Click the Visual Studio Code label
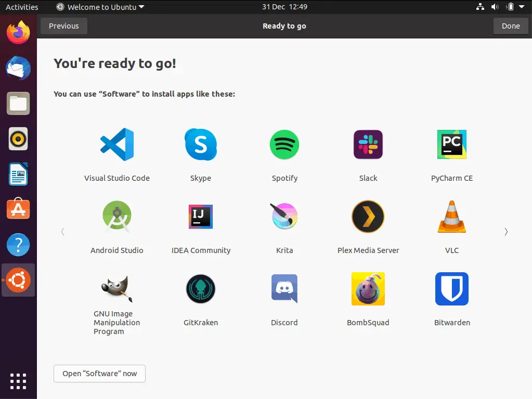 (x=117, y=178)
